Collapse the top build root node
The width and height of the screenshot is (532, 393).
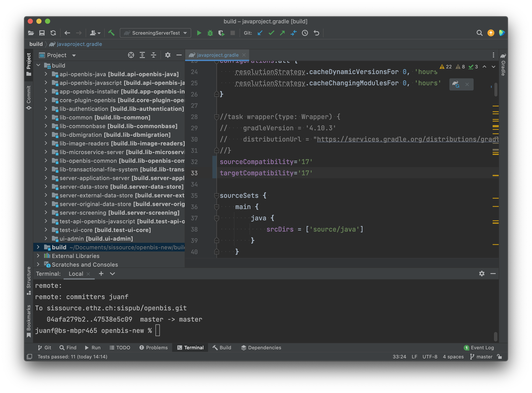(x=38, y=65)
